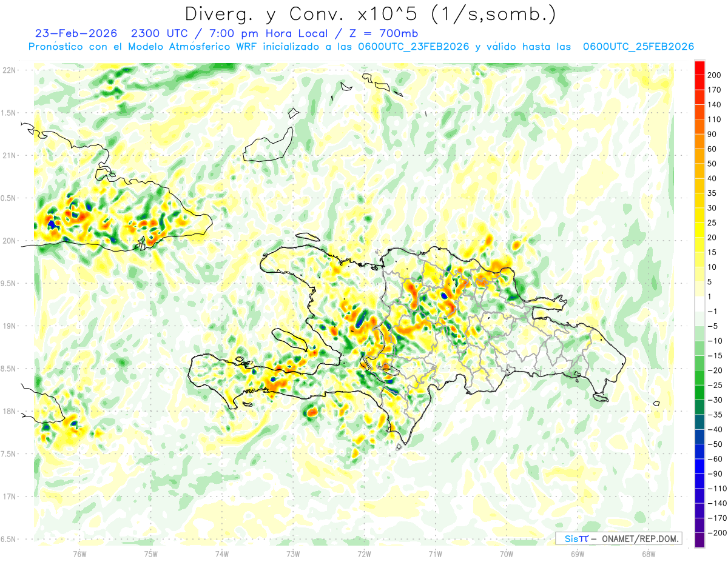Click the "-170" legend value
This screenshot has width=728, height=562.
point(717,518)
